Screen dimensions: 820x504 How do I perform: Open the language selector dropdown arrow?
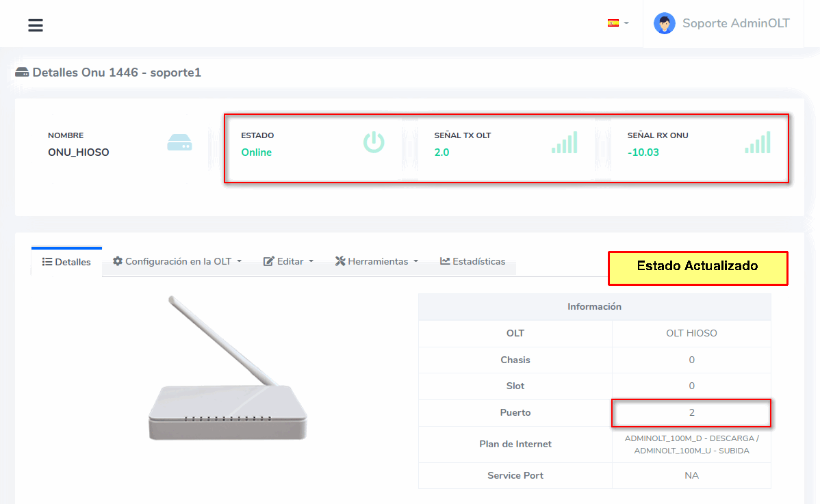click(x=626, y=23)
